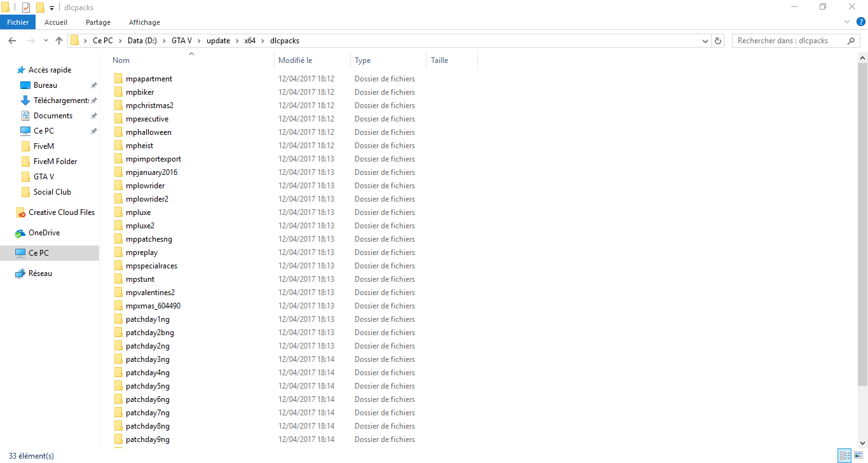Open the Accueil ribbon tab
The image size is (868, 463).
56,22
